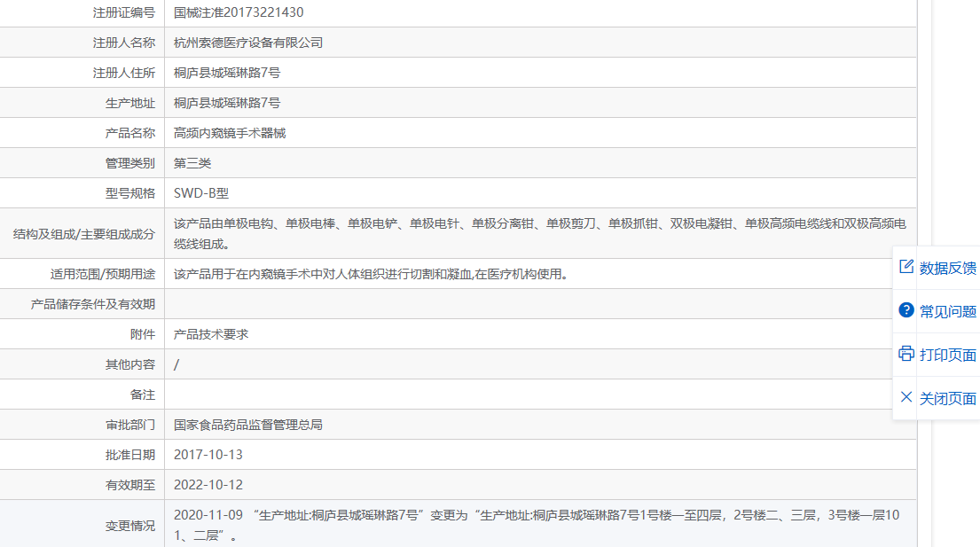Click the 生产地址 address value

tap(227, 103)
